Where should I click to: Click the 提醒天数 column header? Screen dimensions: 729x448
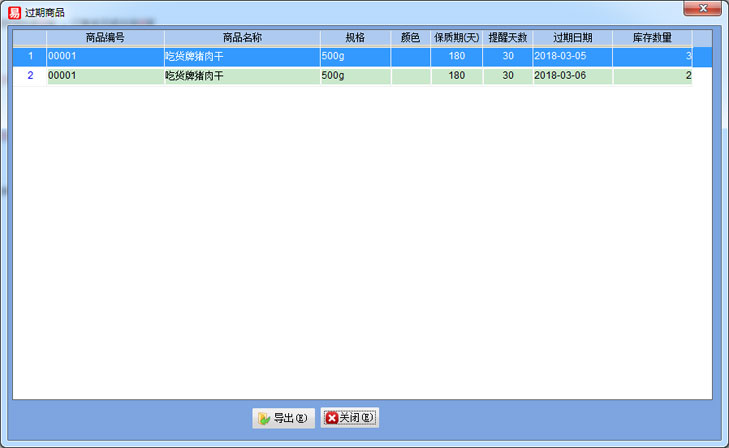(507, 37)
